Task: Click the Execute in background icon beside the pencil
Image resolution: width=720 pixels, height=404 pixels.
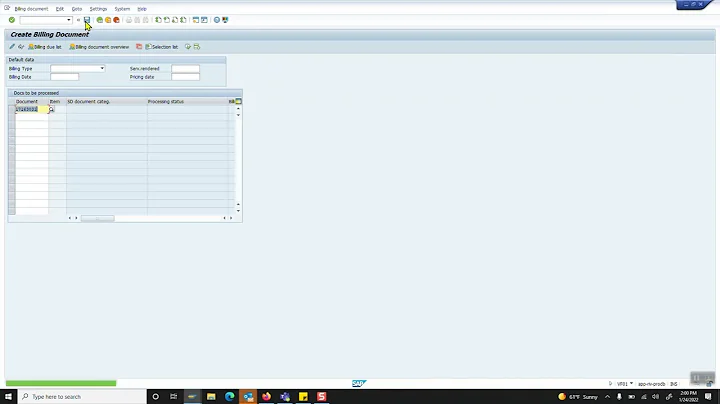Action: tap(21, 46)
